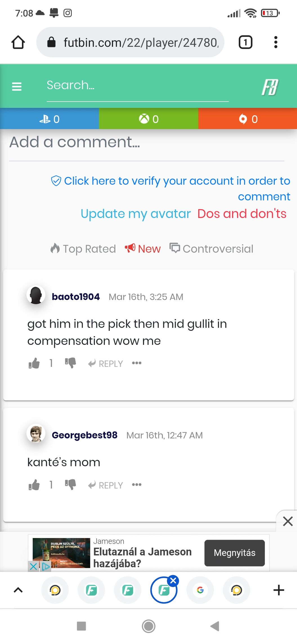Like baoto1904's comment with thumbs up

point(34,363)
